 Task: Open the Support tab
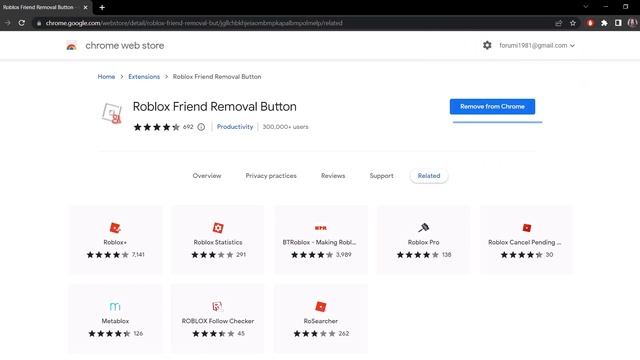coord(382,176)
